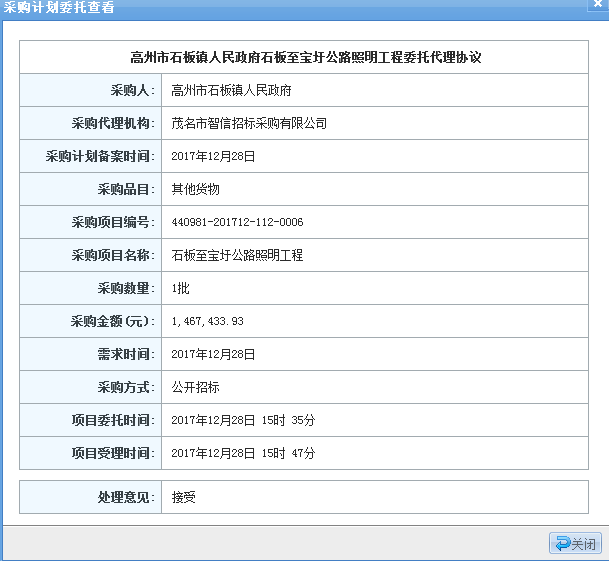Image resolution: width=609 pixels, height=561 pixels.
Task: Click the 处理意见 row label
Action: [124, 497]
